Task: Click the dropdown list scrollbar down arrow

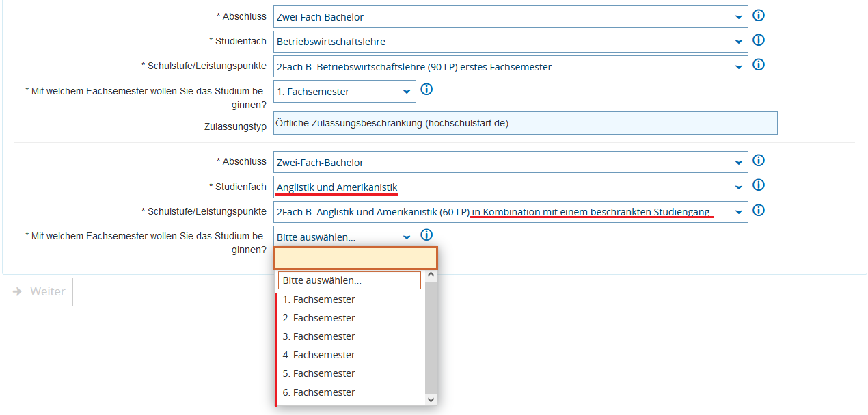Action: 431,399
